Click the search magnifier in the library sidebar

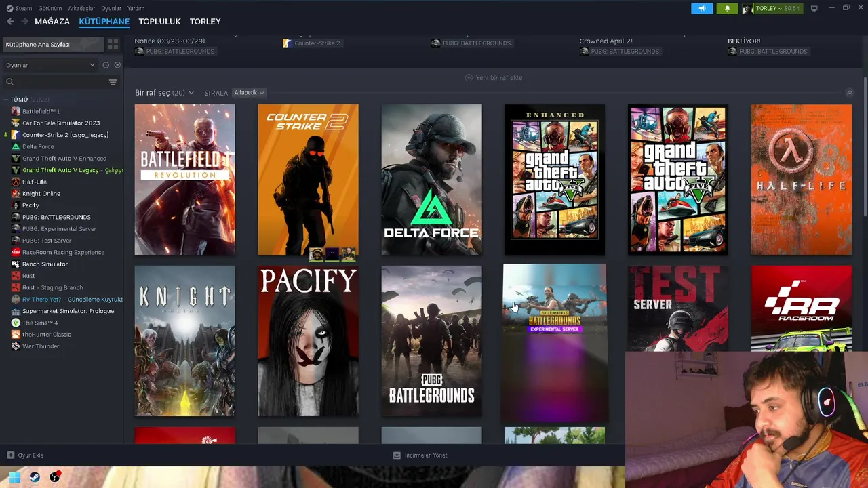pyautogui.click(x=9, y=82)
